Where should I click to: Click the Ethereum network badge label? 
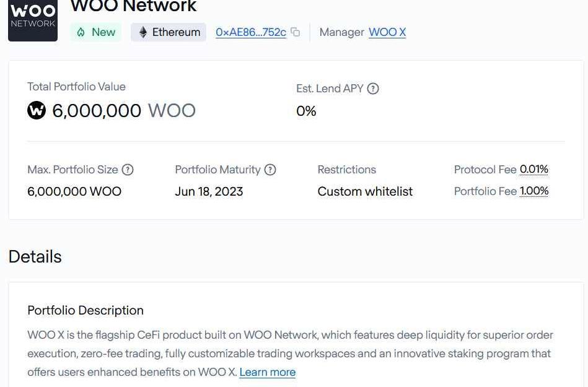click(x=177, y=32)
